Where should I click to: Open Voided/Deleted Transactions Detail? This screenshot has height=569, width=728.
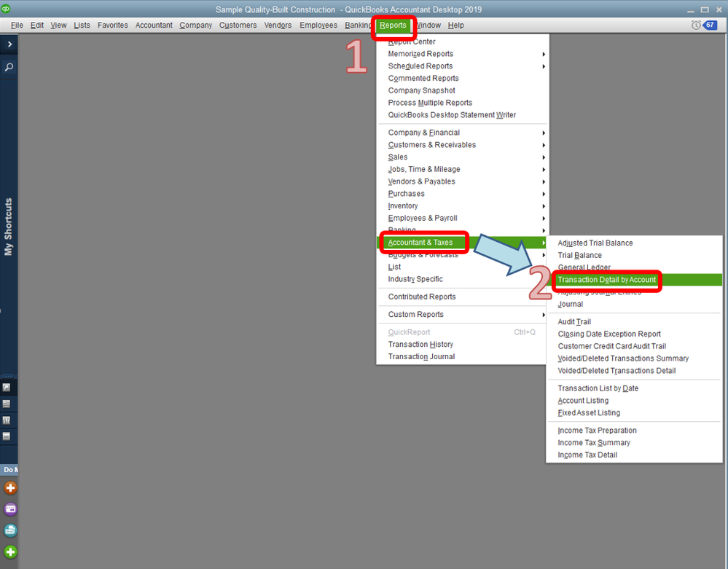616,370
